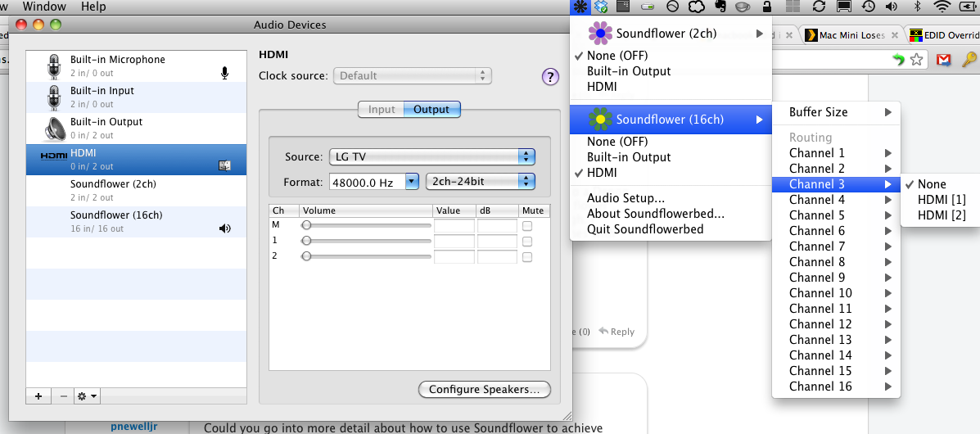Open the Help menu
Image resolution: width=980 pixels, height=434 pixels.
coord(93,7)
